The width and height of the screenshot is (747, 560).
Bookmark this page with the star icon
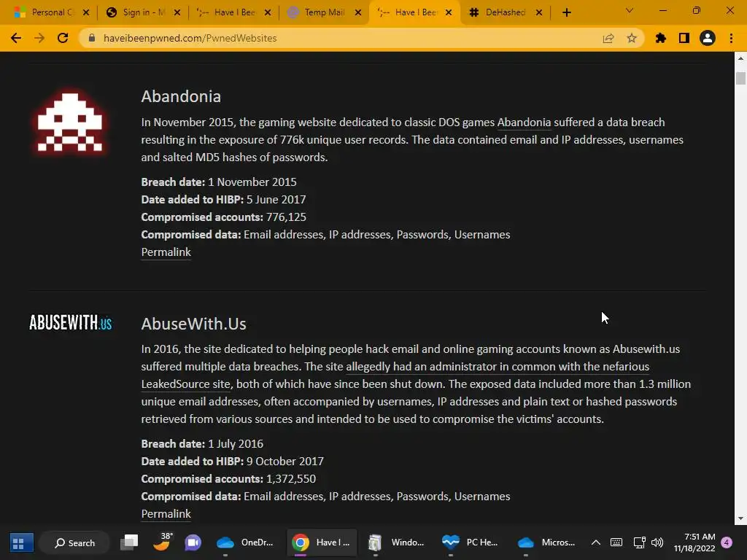(632, 38)
